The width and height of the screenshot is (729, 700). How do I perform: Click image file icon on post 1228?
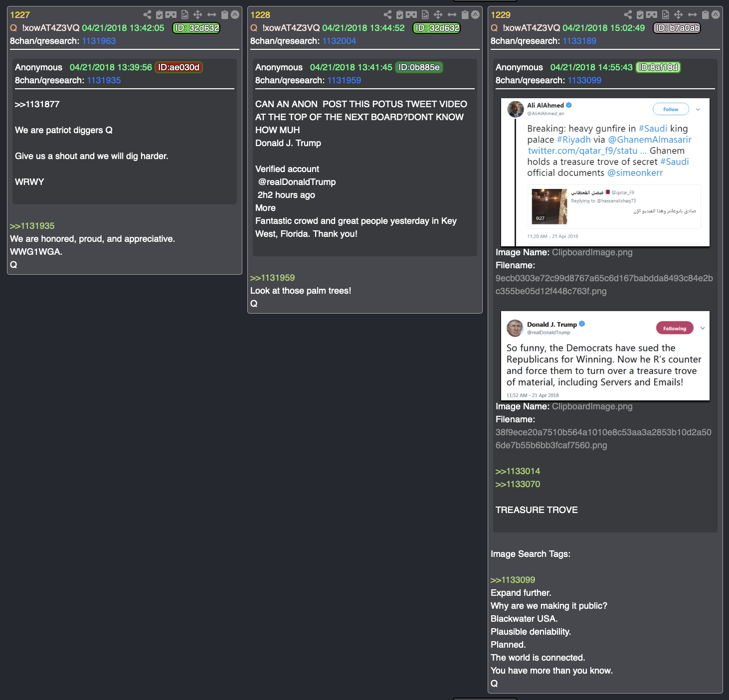pyautogui.click(x=425, y=15)
